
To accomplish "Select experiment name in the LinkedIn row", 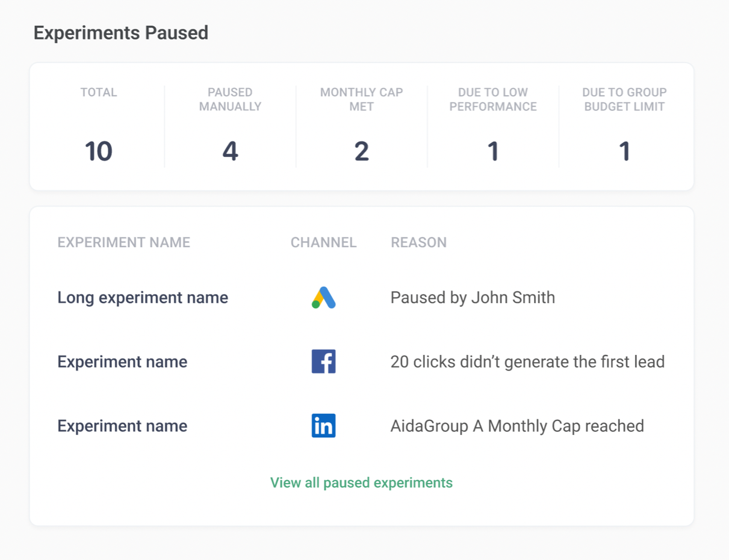I will [122, 426].
